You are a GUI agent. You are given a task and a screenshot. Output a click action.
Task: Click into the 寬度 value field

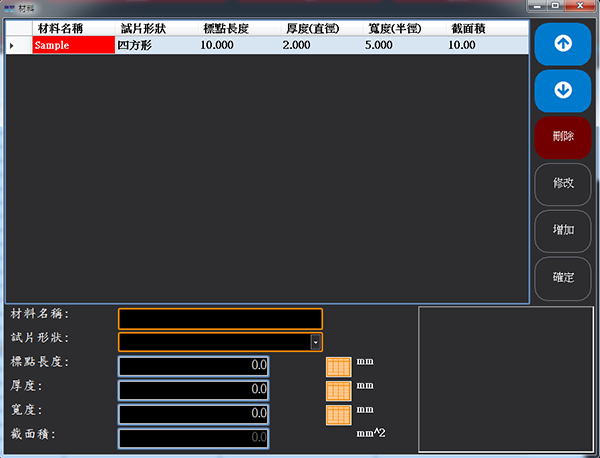(x=193, y=414)
